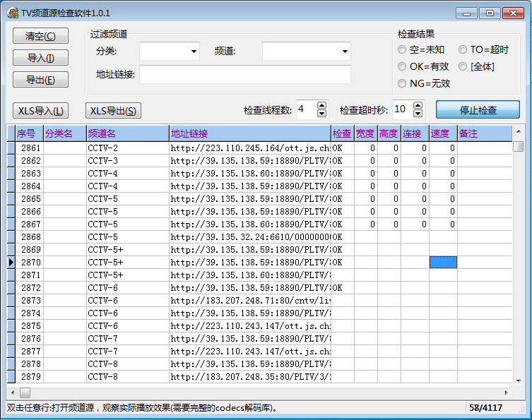Click the 备注 column header

pyautogui.click(x=485, y=133)
